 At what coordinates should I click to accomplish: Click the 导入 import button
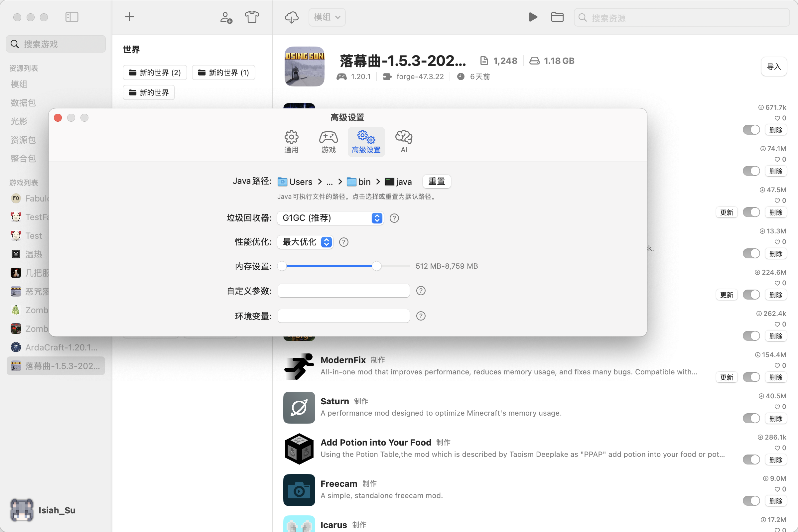click(x=774, y=66)
